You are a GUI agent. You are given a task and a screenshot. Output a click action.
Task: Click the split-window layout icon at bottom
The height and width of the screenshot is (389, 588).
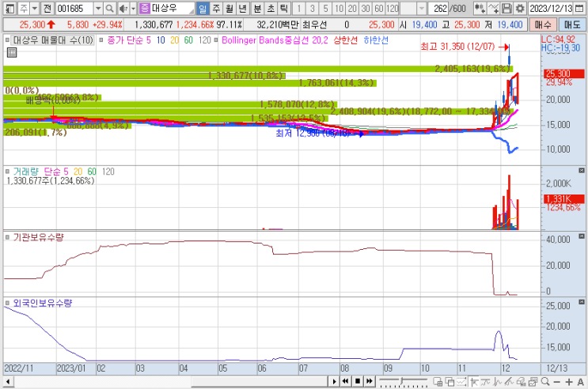coord(438,382)
